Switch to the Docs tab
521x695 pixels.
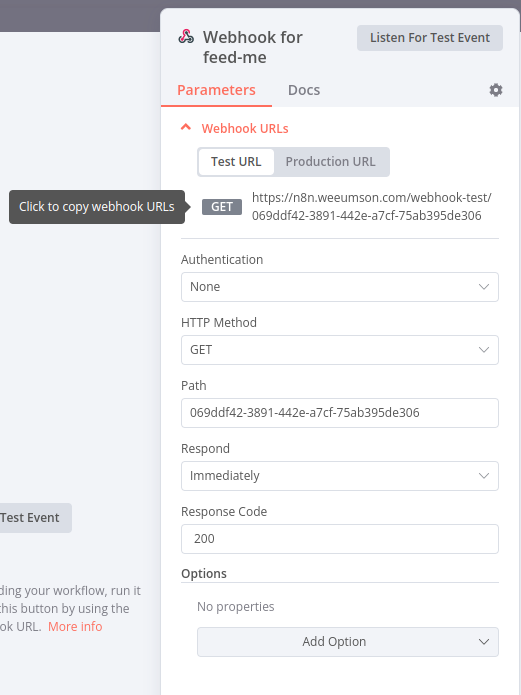coord(304,90)
